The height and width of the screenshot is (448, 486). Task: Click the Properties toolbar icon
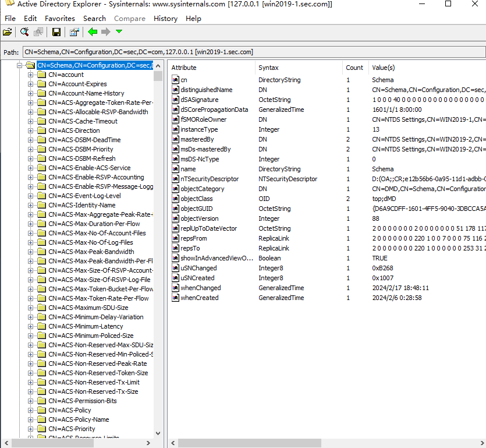(74, 32)
